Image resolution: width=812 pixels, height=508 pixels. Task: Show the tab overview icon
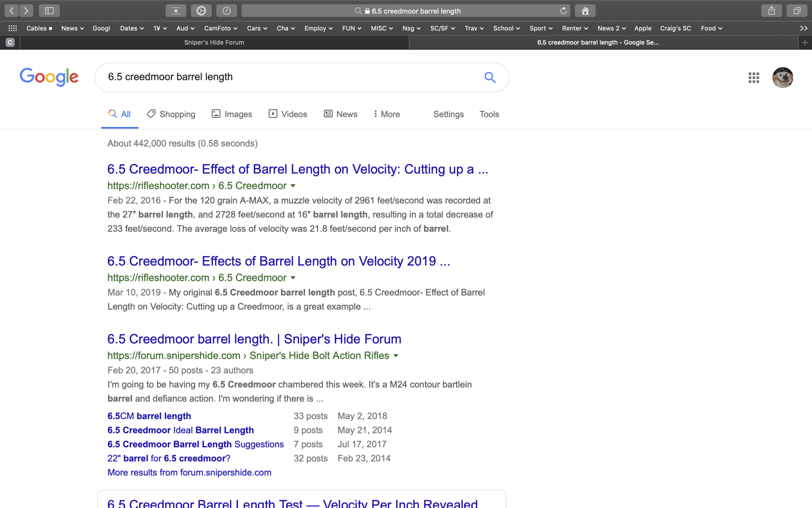click(x=797, y=11)
